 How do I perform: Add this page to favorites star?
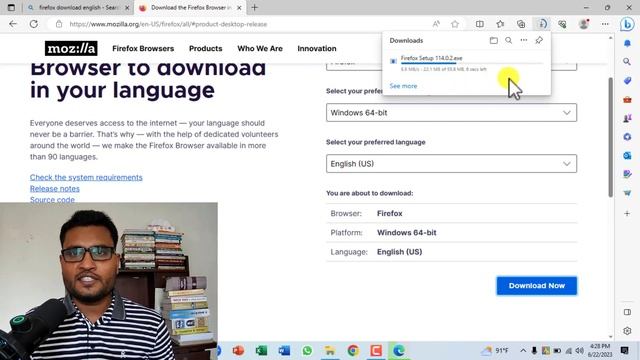point(455,24)
